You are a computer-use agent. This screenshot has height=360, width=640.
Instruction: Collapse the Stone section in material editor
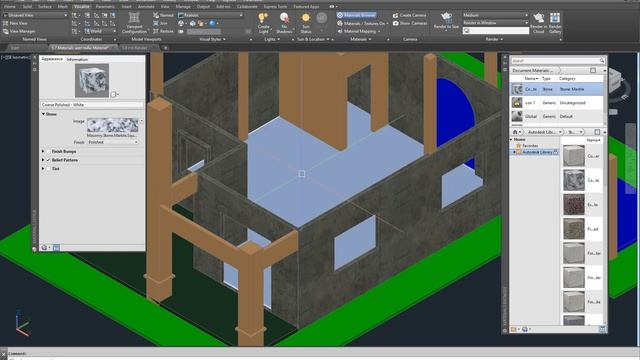click(x=43, y=114)
